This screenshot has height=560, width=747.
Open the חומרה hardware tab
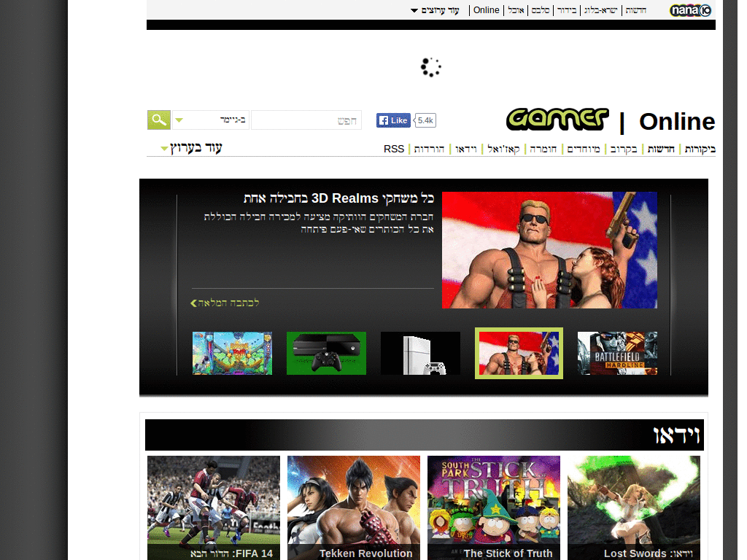[543, 149]
